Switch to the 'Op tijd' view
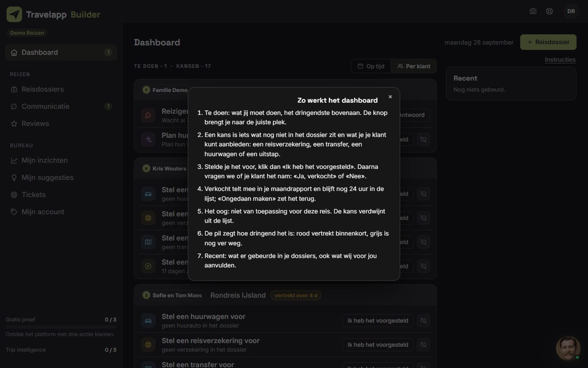588x368 pixels. point(371,66)
